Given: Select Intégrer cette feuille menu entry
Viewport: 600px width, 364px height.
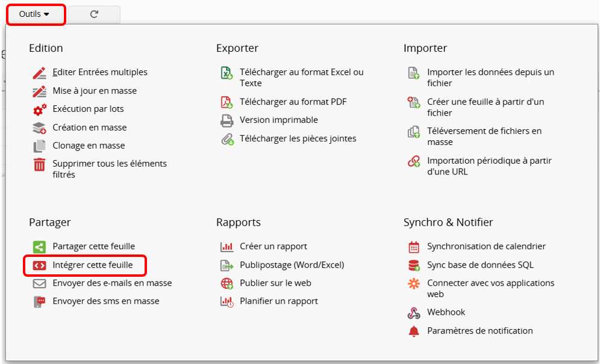Looking at the screenshot, I should 92,265.
